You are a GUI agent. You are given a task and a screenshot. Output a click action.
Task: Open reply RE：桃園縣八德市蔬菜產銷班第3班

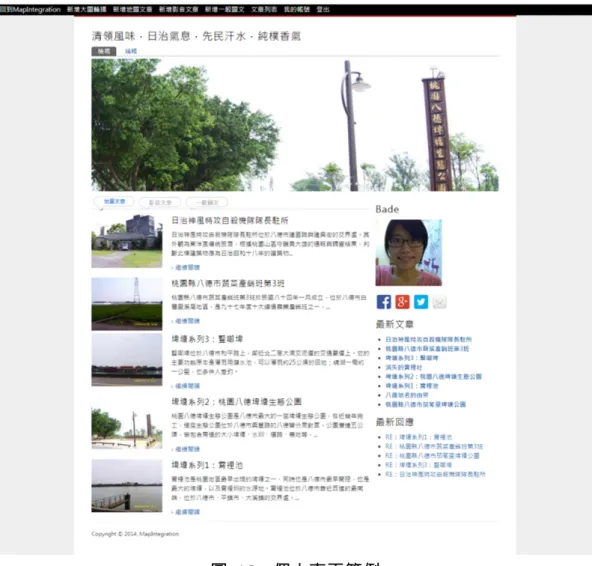[x=434, y=446]
